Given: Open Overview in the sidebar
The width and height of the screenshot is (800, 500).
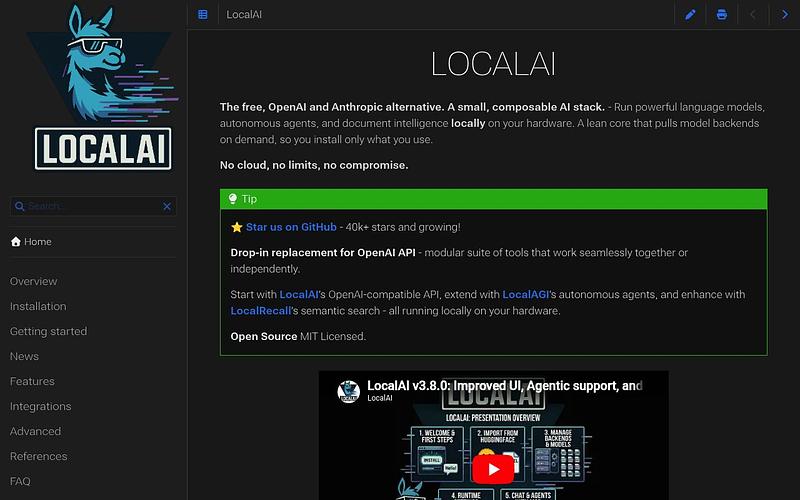Looking at the screenshot, I should tap(34, 281).
